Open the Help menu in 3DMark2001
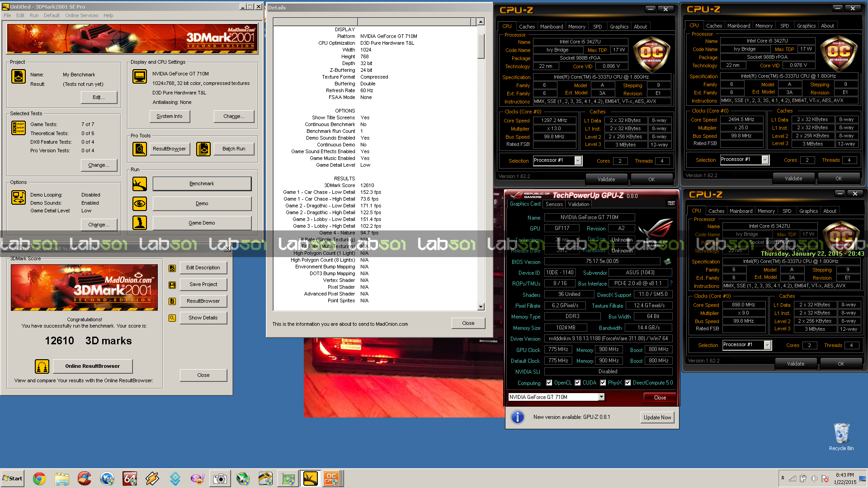This screenshot has height=488, width=868. click(108, 15)
